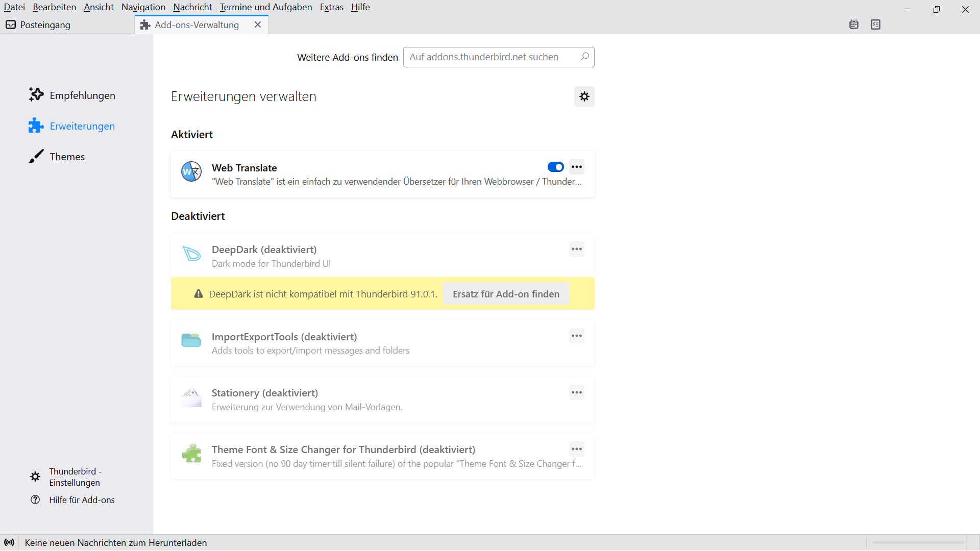Click the DeepDark warning triangle icon
Image resolution: width=980 pixels, height=551 pixels.
point(199,293)
